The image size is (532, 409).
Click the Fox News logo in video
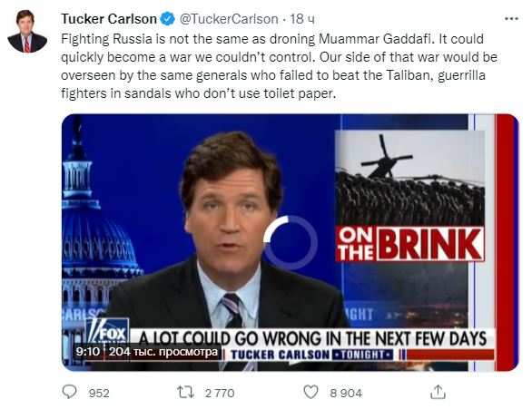coord(108,331)
